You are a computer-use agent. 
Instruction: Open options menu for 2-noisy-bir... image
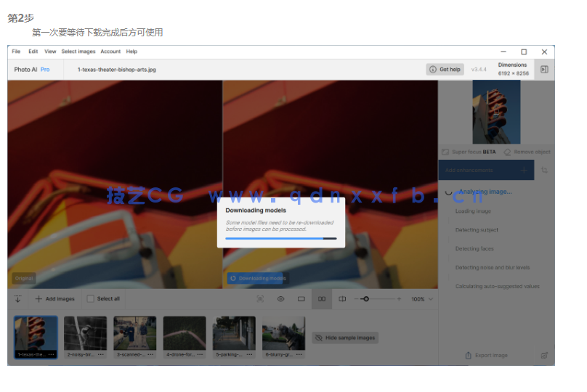coord(101,354)
